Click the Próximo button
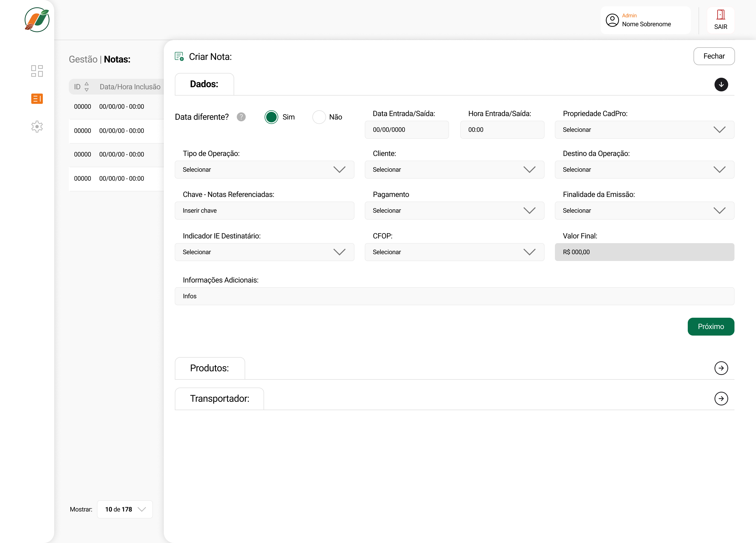Viewport: 756px width, 543px height. tap(711, 327)
